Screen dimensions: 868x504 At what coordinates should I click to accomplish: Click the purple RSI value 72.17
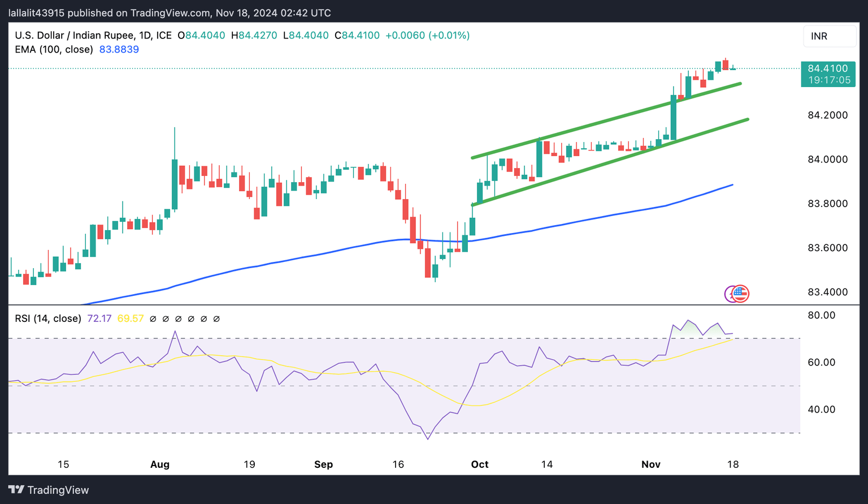coord(99,318)
